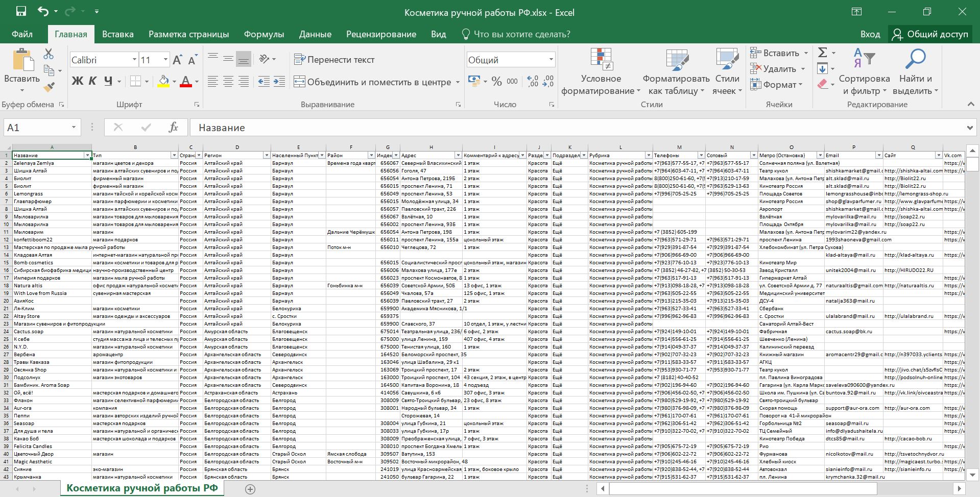This screenshot has width=980, height=497.
Task: Click the Increase Indent icon
Action: coord(279,82)
